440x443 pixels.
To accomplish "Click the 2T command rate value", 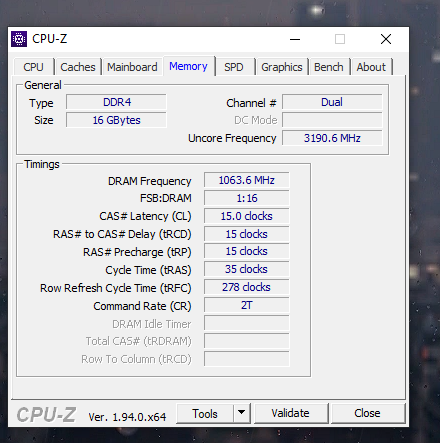I will pos(247,305).
